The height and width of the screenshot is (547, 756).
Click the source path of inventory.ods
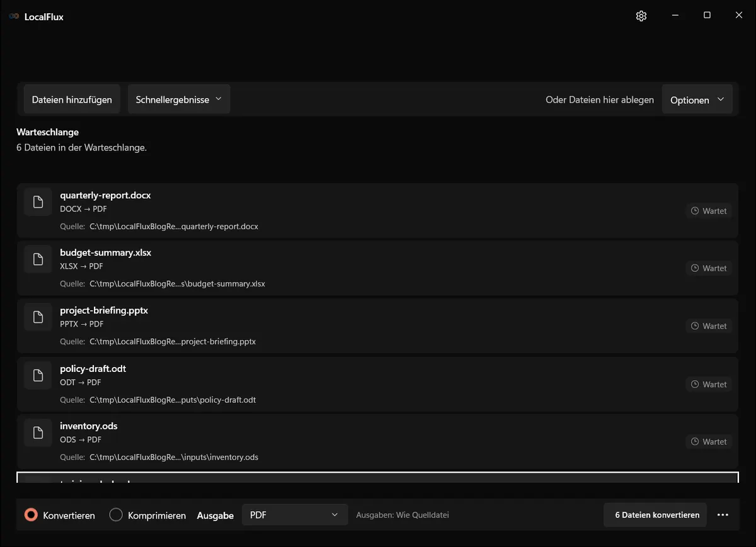click(x=174, y=457)
